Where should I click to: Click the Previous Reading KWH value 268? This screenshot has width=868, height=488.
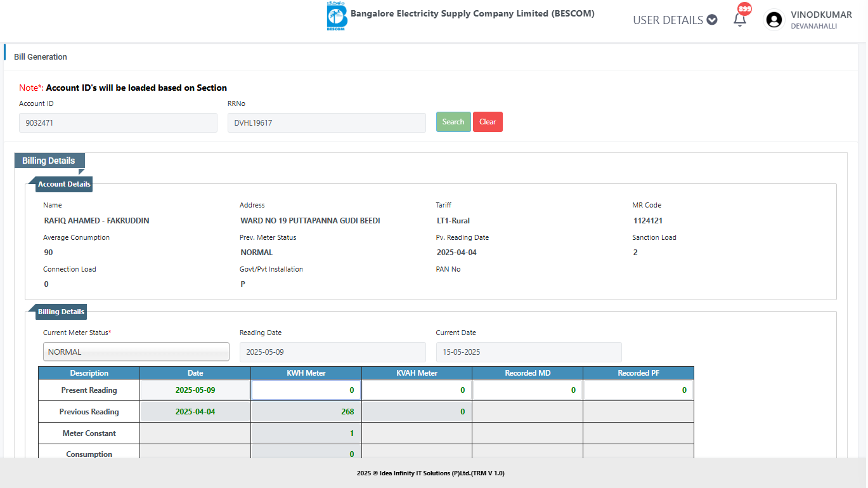pyautogui.click(x=347, y=412)
